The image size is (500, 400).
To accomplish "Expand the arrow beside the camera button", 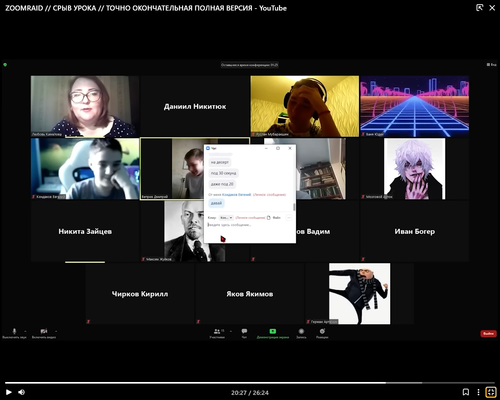I will pyautogui.click(x=56, y=331).
